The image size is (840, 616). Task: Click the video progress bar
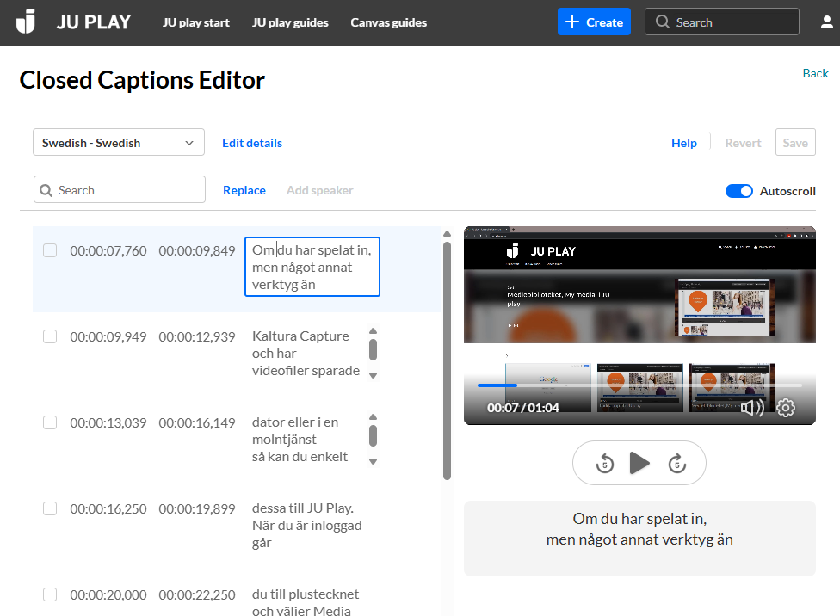(x=639, y=385)
